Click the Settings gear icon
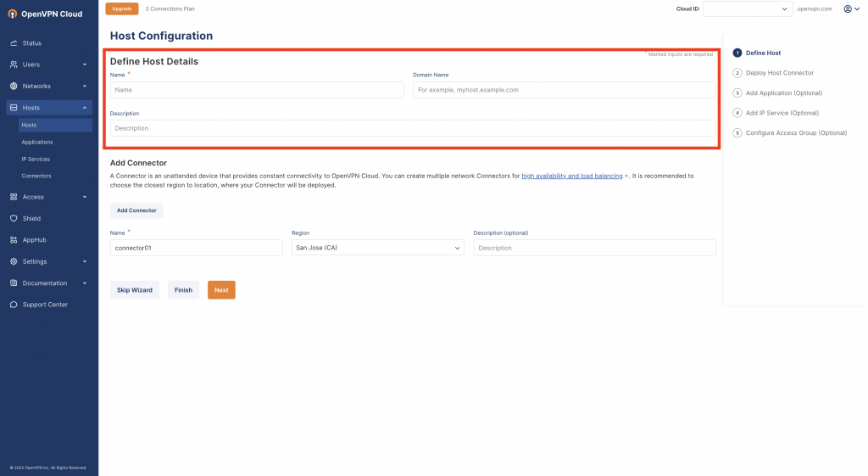This screenshot has width=868, height=476. (14, 261)
